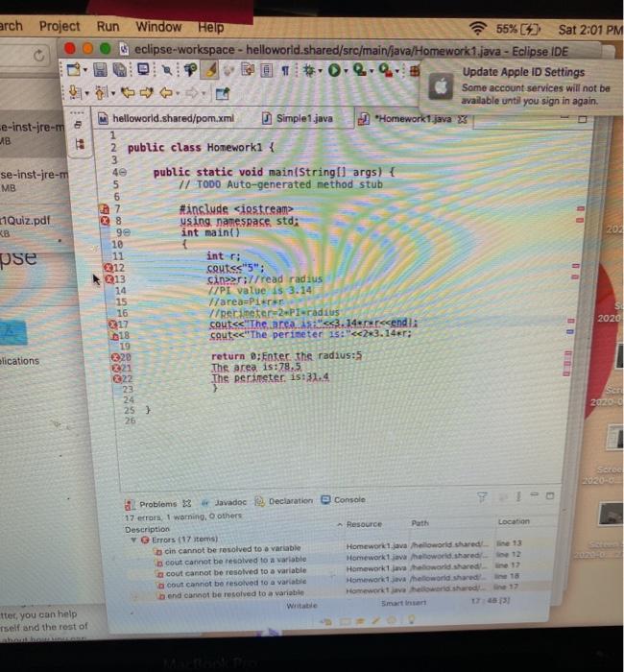Toggle Pin Editor button
Screen dimensions: 624x672
[223, 93]
